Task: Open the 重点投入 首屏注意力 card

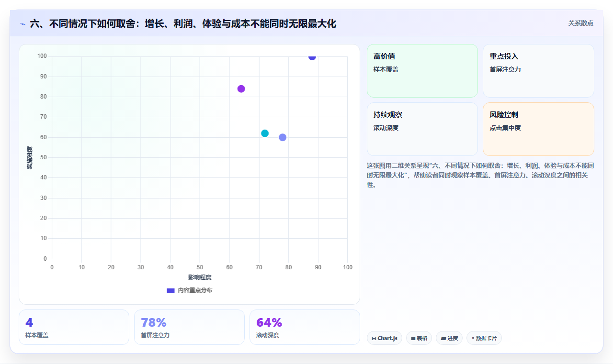Action: coord(538,71)
